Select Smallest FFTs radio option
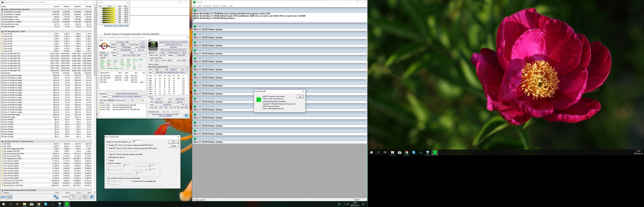This screenshot has height=207, width=644. pos(107,145)
